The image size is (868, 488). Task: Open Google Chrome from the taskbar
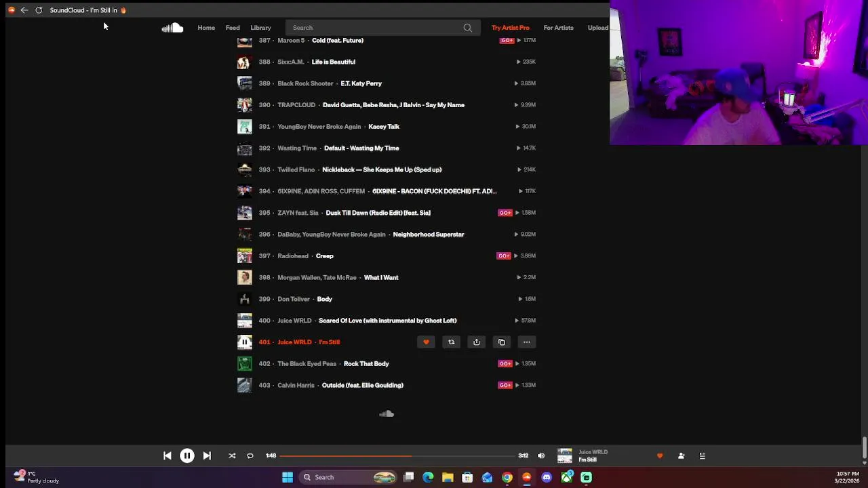pos(507,477)
